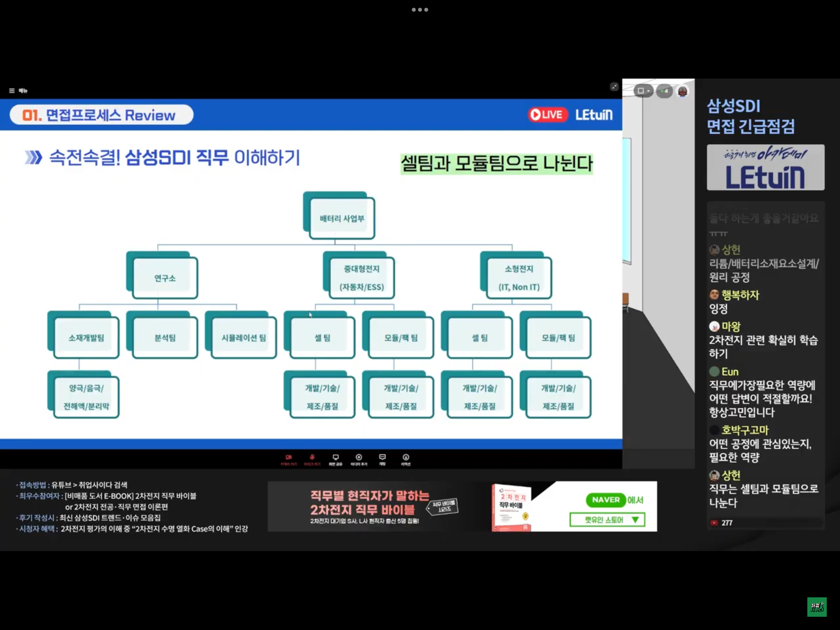Show the participants count badge

coord(664,91)
